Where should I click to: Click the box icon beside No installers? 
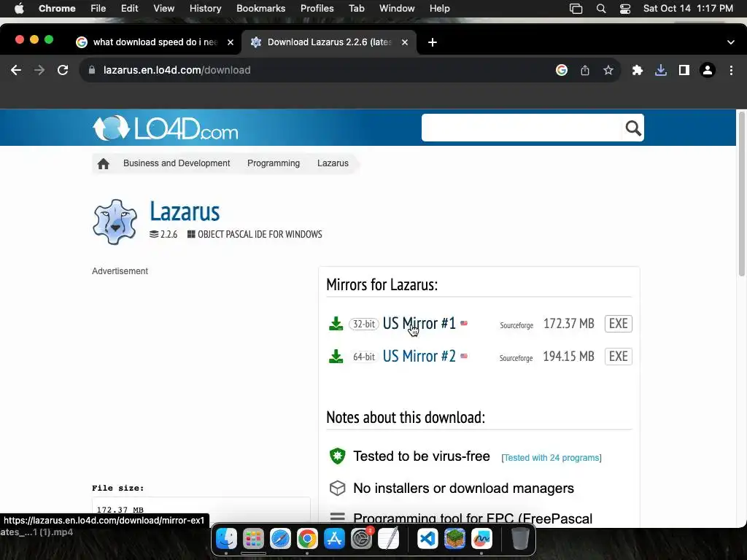click(x=337, y=488)
